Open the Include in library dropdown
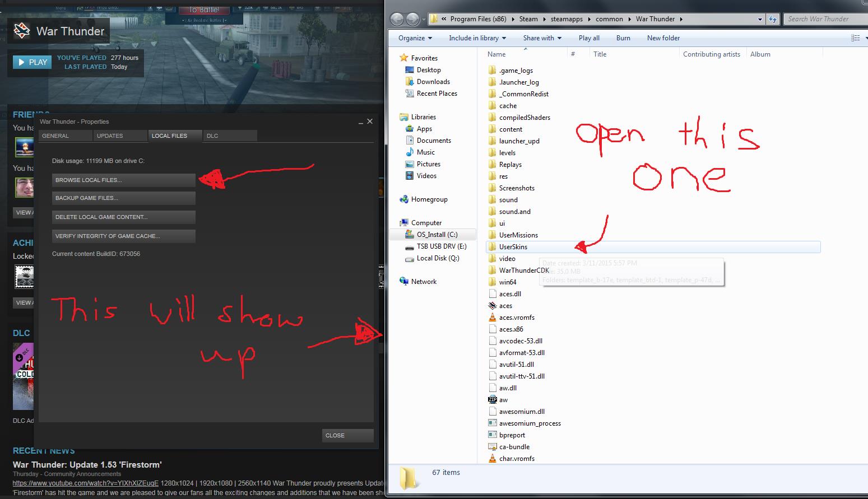This screenshot has width=868, height=499. click(477, 38)
